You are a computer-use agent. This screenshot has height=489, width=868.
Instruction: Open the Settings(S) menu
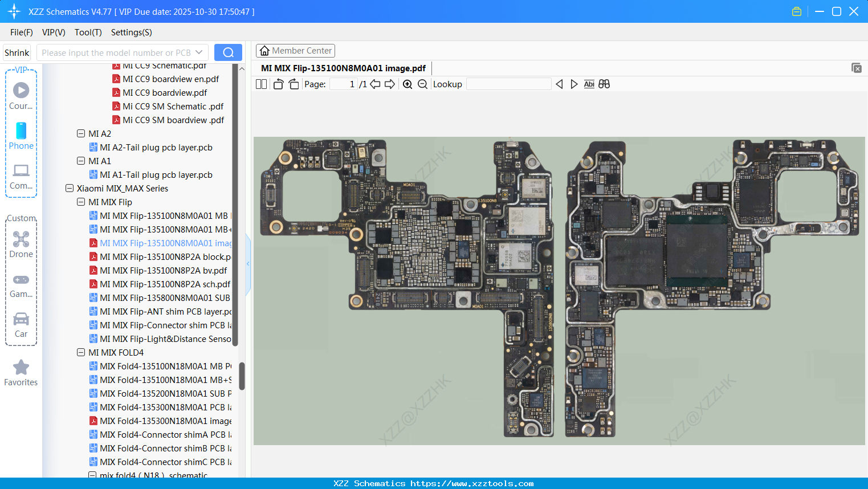tap(131, 32)
